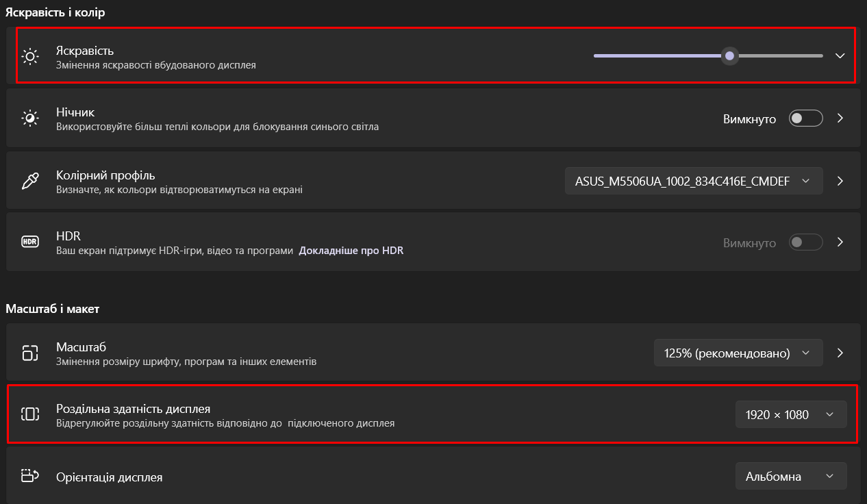Expand the Яскравість section chevron
The width and height of the screenshot is (867, 504).
coord(840,56)
